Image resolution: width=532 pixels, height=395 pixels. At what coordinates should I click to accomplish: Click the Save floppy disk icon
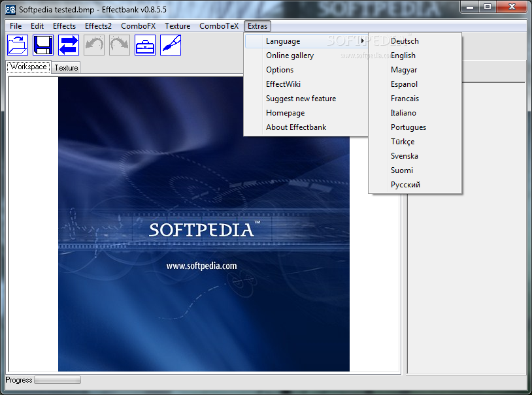tap(43, 45)
